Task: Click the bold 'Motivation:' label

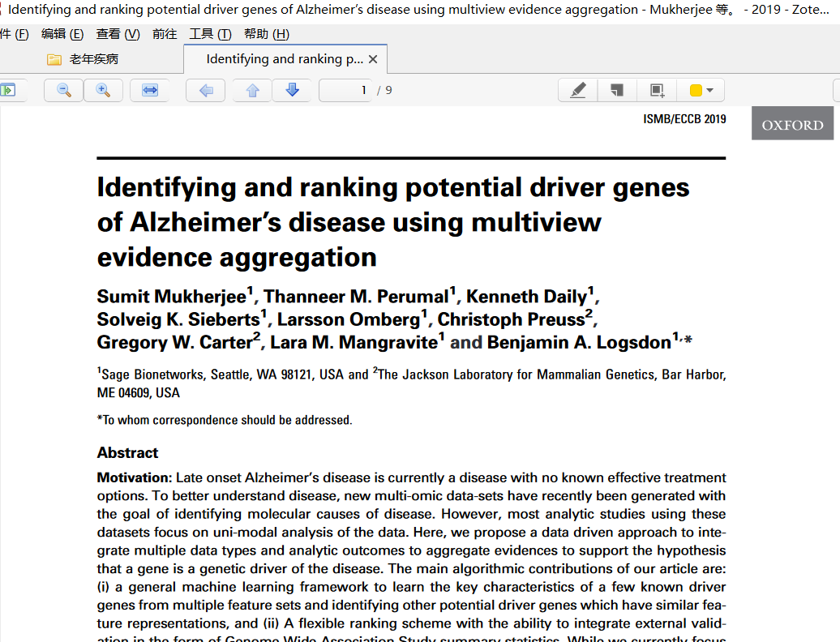Action: [x=135, y=477]
